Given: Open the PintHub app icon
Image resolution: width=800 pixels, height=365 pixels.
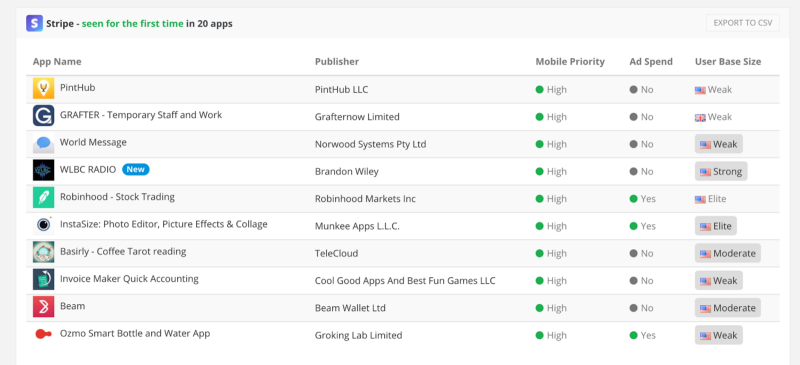Looking at the screenshot, I should (43, 88).
